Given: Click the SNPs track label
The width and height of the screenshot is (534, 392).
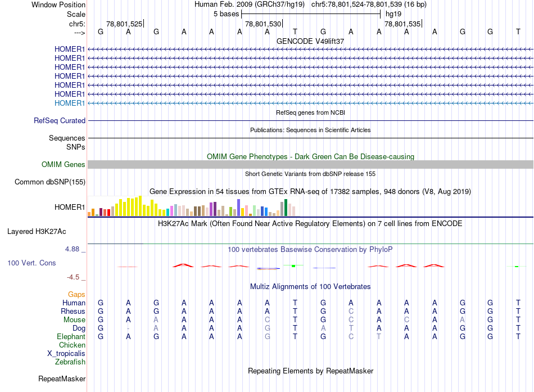Looking at the screenshot, I should [x=76, y=147].
